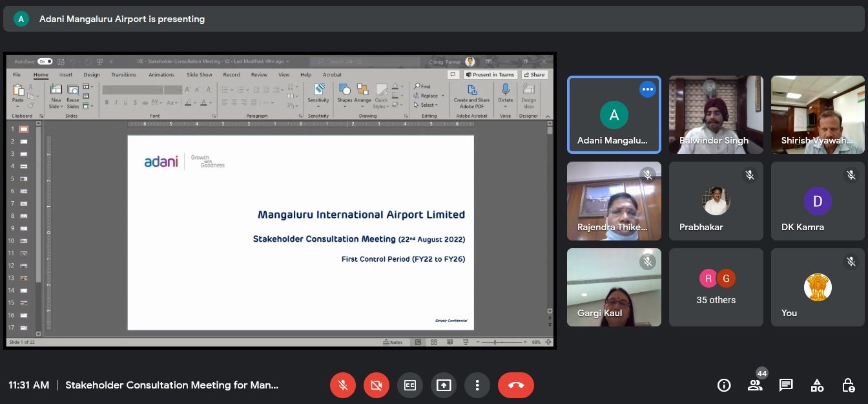This screenshot has height=404, width=868.
Task: Click the DK Kamra participant tile
Action: [818, 201]
